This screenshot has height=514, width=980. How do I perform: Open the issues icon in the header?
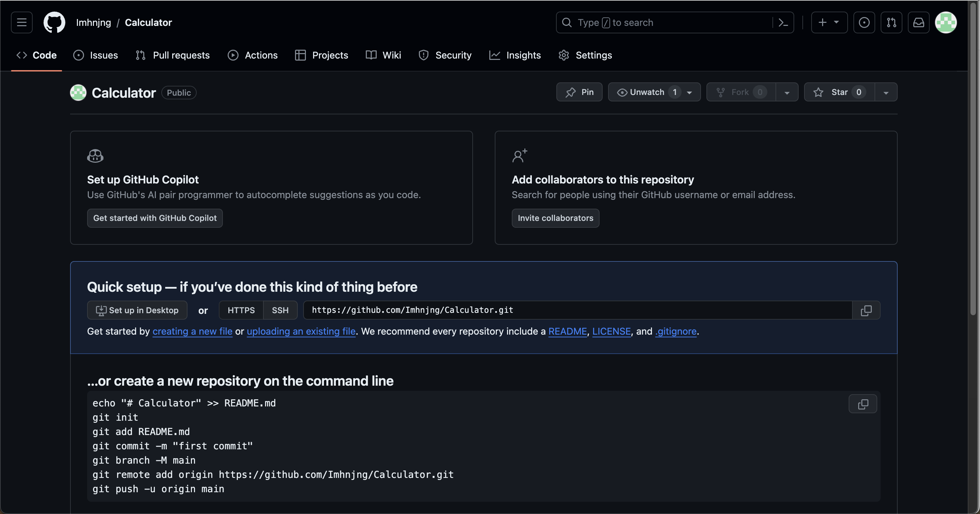pos(864,22)
